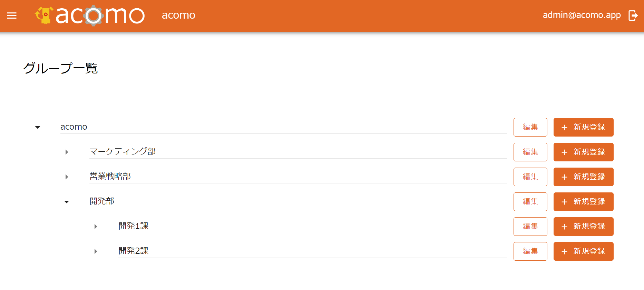This screenshot has height=290, width=644.
Task: Expand the マーケティング部 group
Action: (x=67, y=152)
